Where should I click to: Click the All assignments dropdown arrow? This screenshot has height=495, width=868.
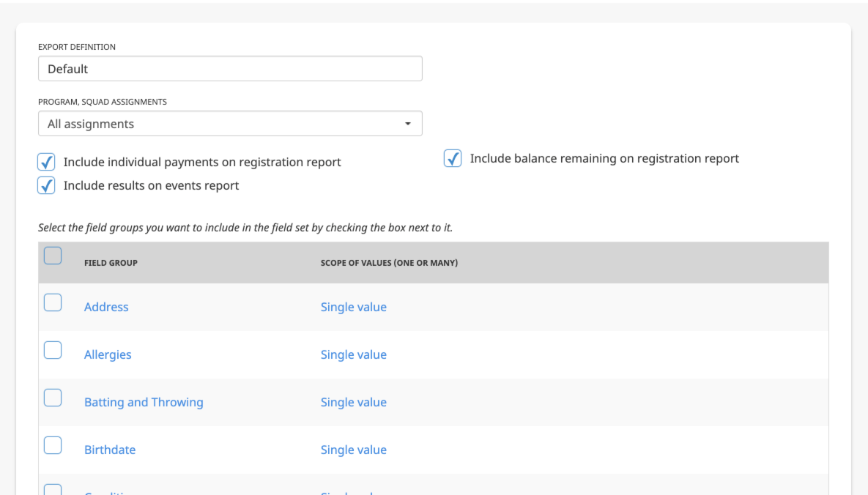[x=408, y=124]
